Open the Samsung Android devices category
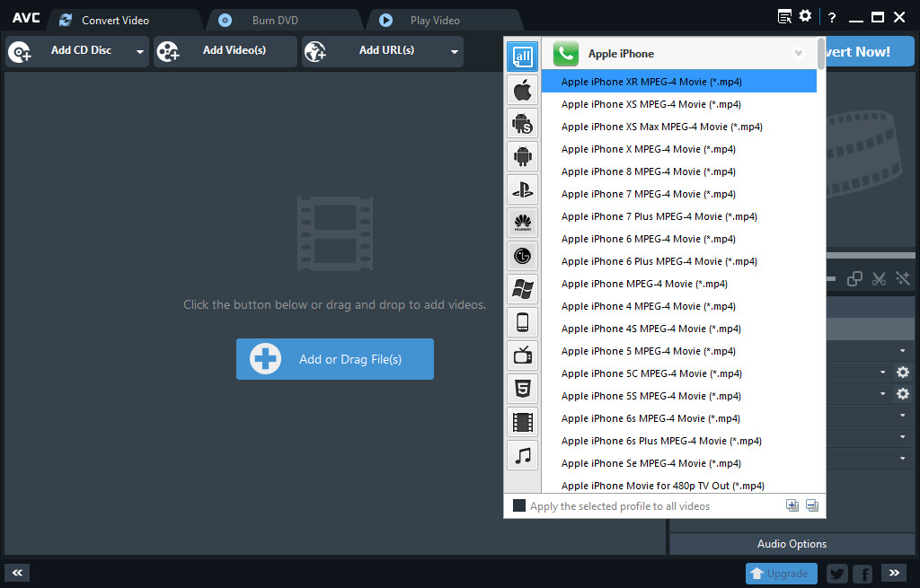This screenshot has height=588, width=920. [522, 123]
